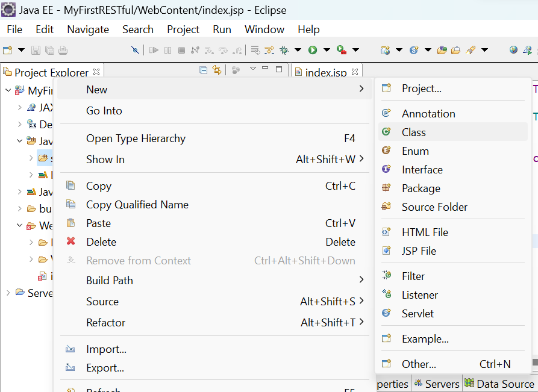Toggle Skip All Breakpoints icon
The height and width of the screenshot is (392, 538).
tap(135, 51)
